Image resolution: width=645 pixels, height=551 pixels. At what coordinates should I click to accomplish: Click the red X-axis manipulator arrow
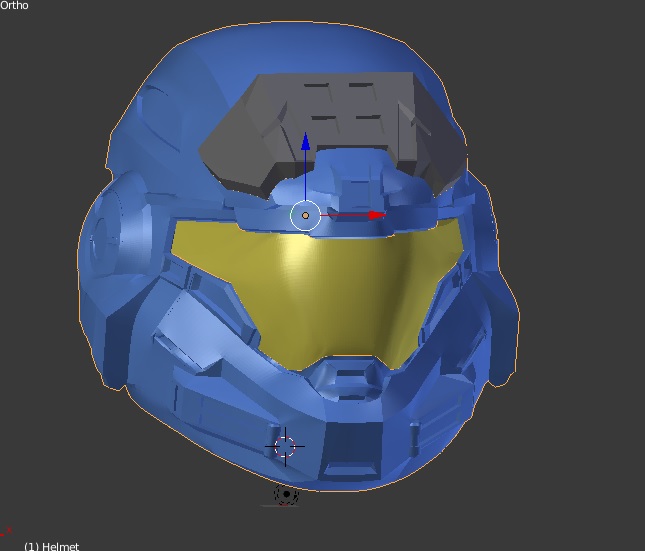coord(376,215)
